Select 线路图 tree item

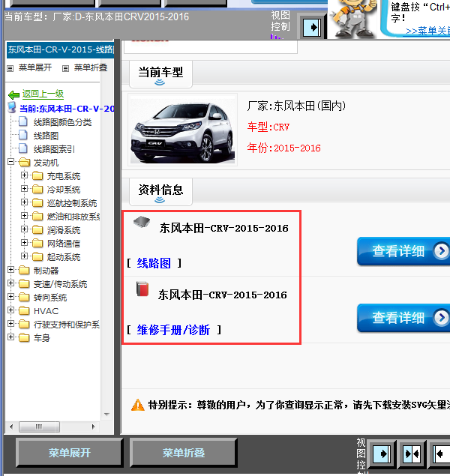[x=46, y=136]
